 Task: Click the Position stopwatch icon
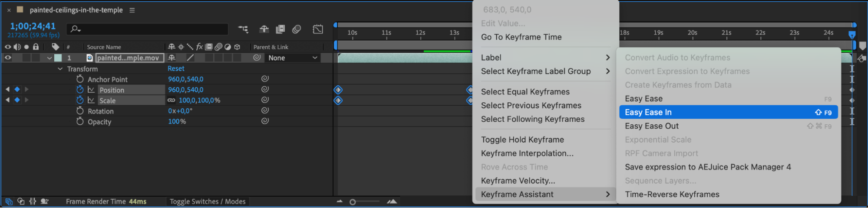pyautogui.click(x=80, y=90)
